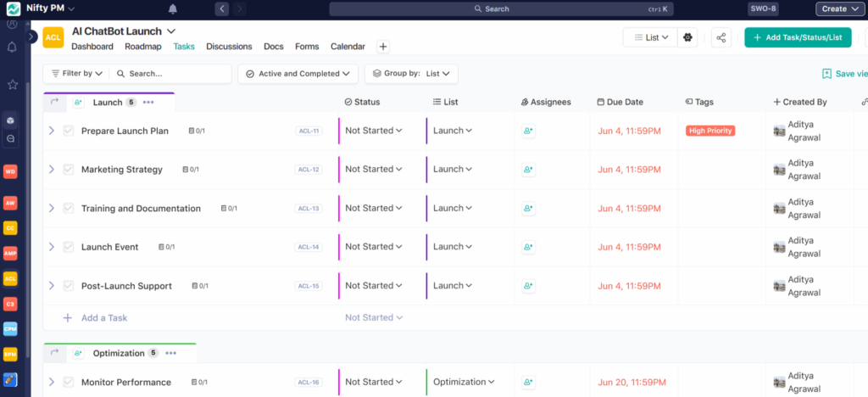This screenshot has width=868, height=397.
Task: Open the AMP project in sidebar
Action: 10,253
